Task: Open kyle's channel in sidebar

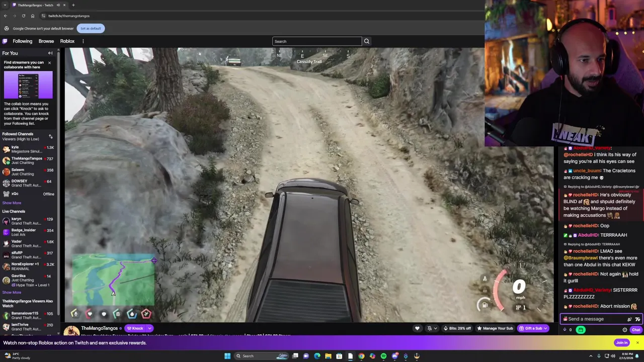Action: pyautogui.click(x=28, y=149)
